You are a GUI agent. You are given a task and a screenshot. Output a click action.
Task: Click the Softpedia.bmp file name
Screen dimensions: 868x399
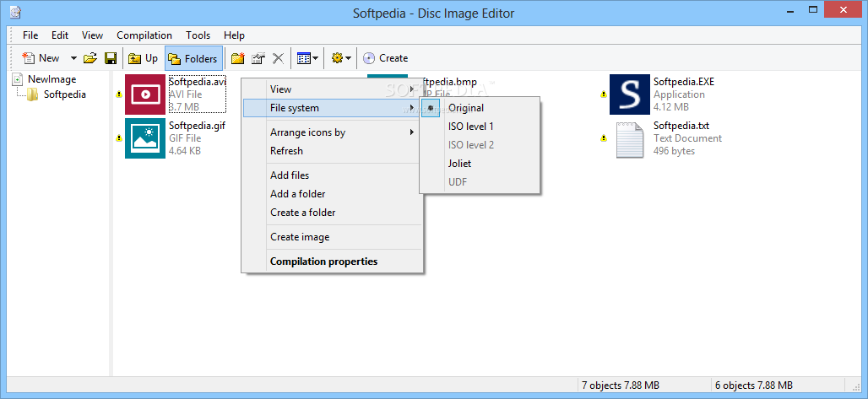click(449, 82)
